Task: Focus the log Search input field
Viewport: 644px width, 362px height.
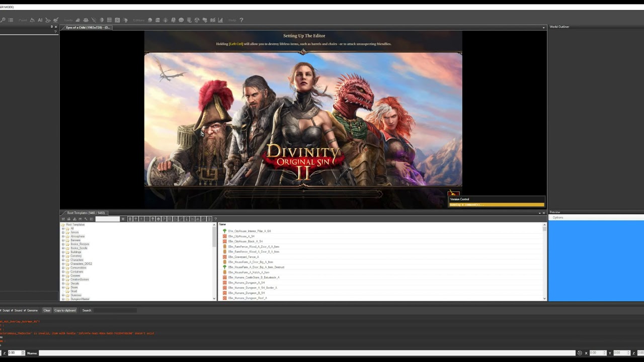Action: click(x=115, y=310)
